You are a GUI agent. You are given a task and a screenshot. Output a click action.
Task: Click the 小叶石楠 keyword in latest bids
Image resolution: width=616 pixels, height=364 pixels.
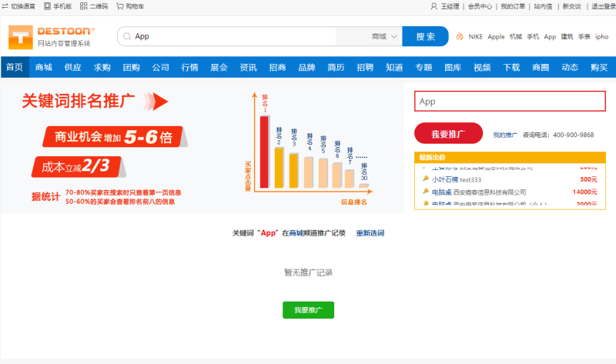[445, 179]
